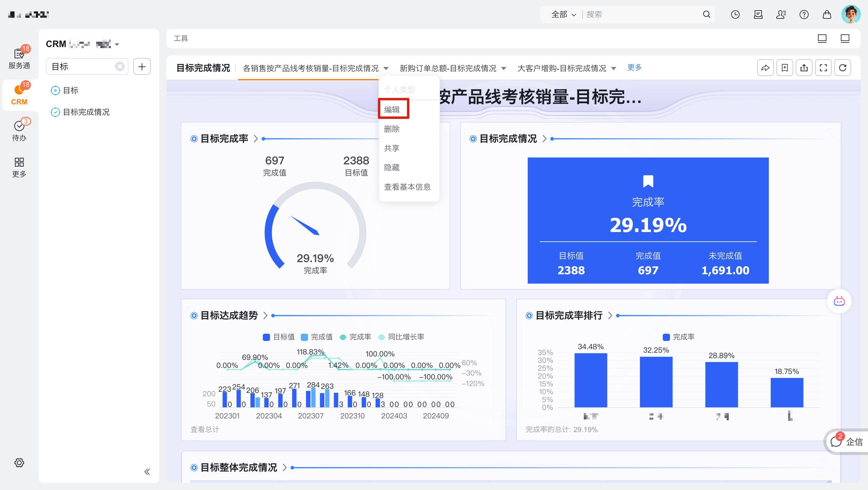Enter fullscreen mode for dashboard

(823, 68)
